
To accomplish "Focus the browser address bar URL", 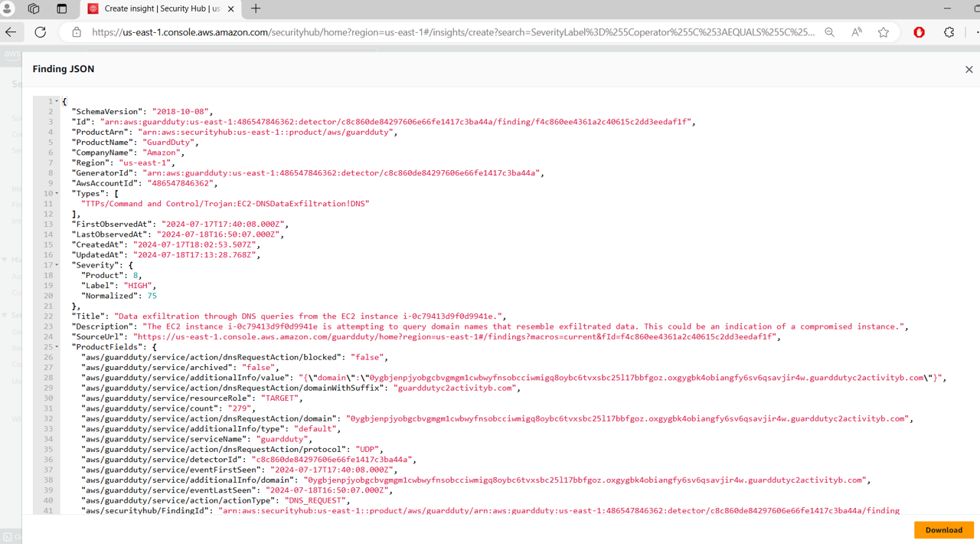I will tap(453, 32).
